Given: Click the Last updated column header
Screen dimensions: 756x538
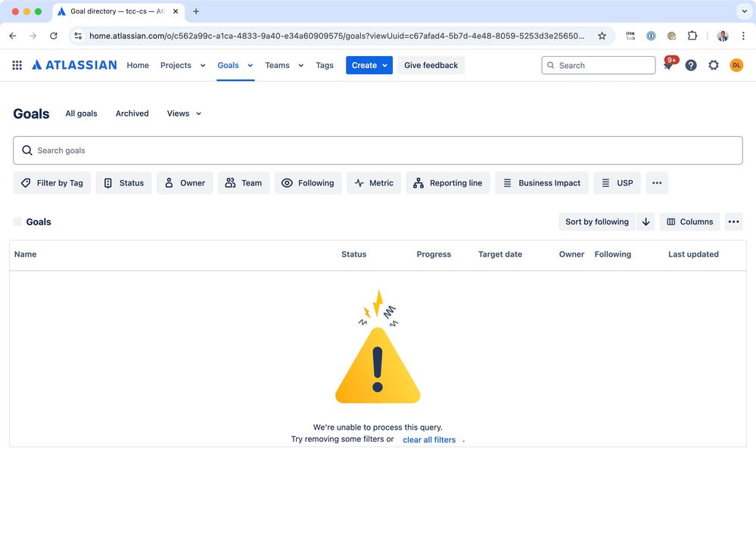Looking at the screenshot, I should tap(693, 254).
